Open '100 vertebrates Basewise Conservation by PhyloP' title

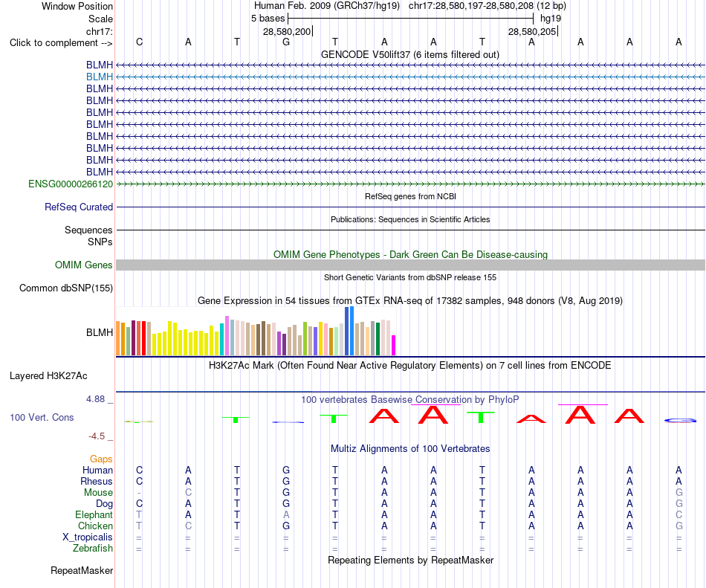[410, 399]
